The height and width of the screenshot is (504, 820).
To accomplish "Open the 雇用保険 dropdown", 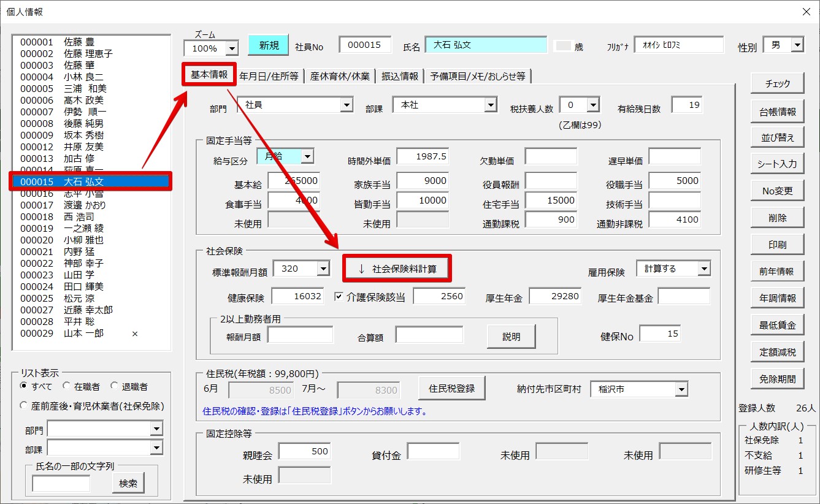I will click(x=703, y=269).
